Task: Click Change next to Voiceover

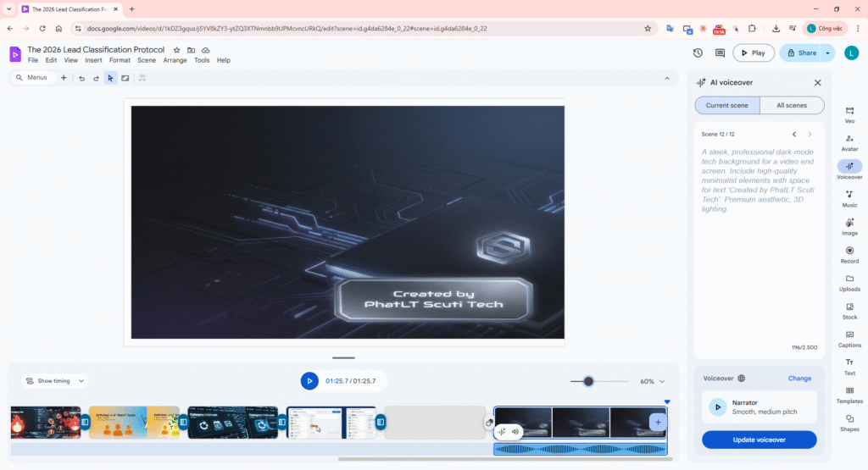Action: click(799, 379)
